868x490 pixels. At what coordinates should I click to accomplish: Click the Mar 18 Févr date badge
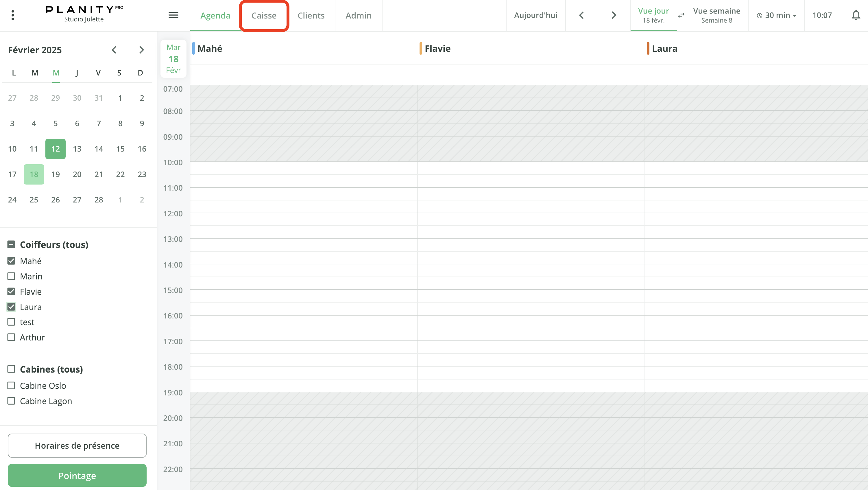173,59
